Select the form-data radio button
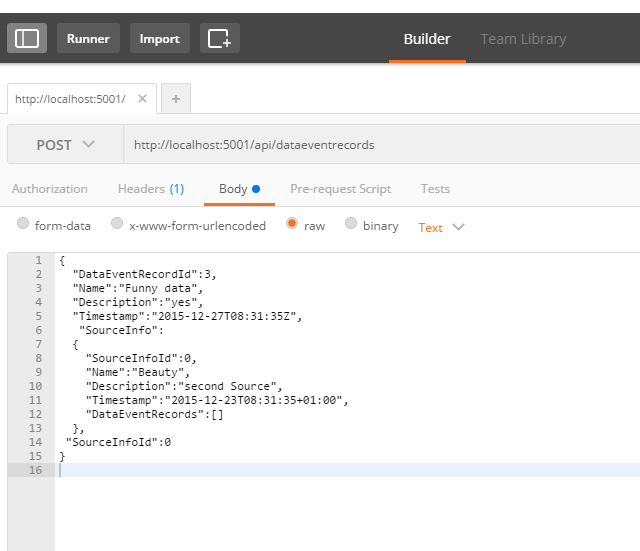Screen dimensions: 640x551 coord(23,223)
